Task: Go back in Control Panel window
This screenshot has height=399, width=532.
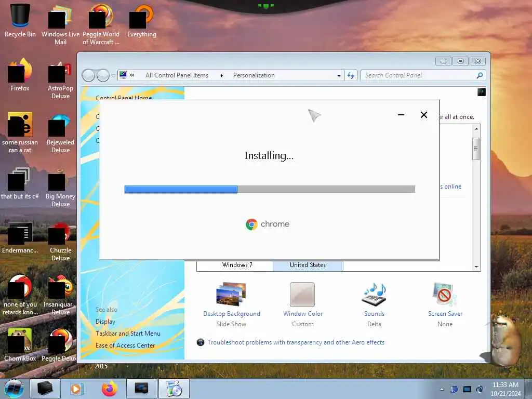Action: pos(88,76)
